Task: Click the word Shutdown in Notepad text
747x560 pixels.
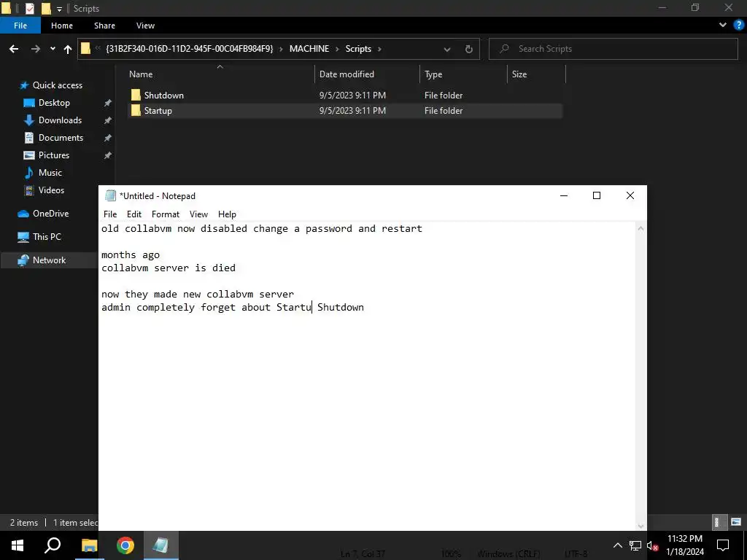Action: coord(340,307)
